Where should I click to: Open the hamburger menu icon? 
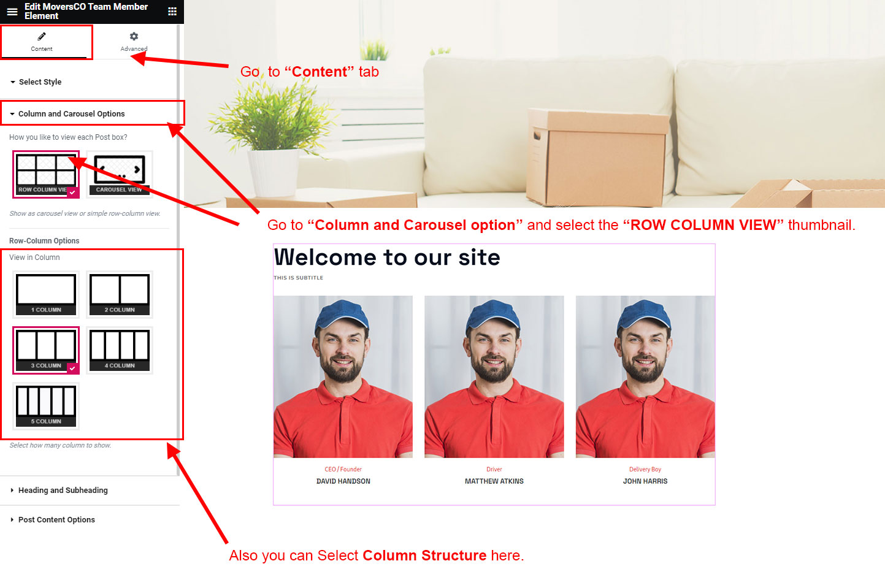pos(12,11)
